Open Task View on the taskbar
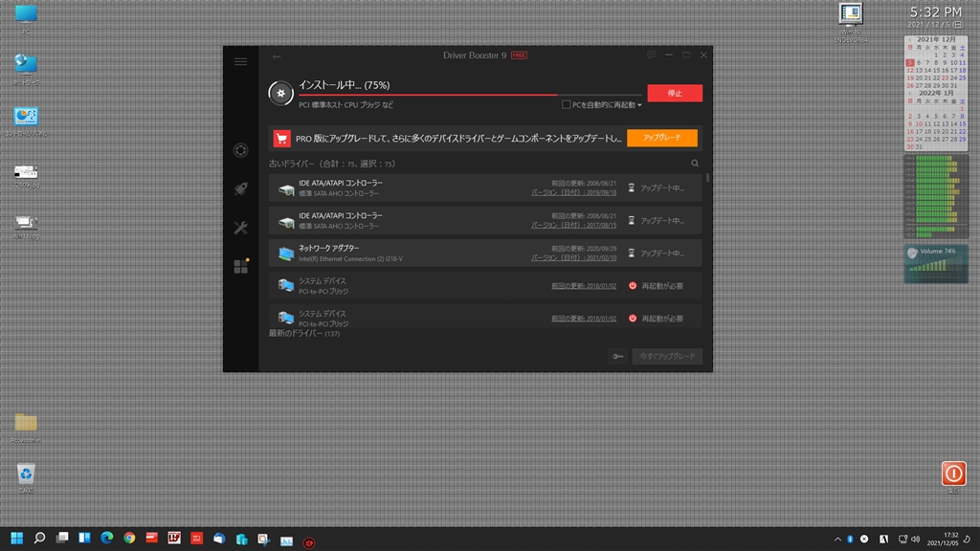The height and width of the screenshot is (551, 980). 62,538
